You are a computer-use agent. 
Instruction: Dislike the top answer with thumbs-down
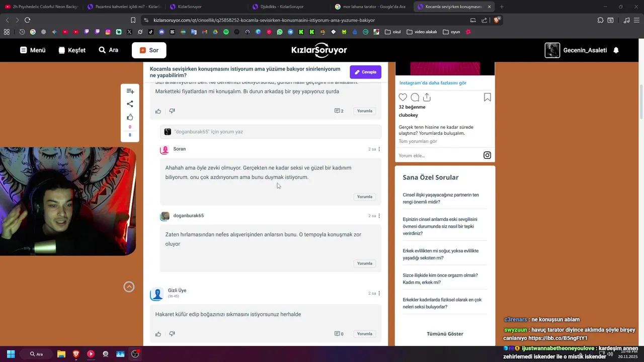[172, 111]
